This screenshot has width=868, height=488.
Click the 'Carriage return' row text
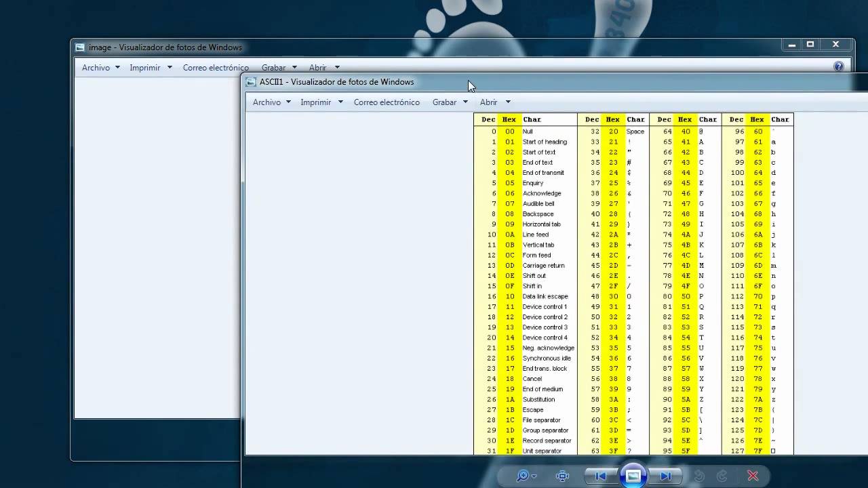pyautogui.click(x=543, y=266)
